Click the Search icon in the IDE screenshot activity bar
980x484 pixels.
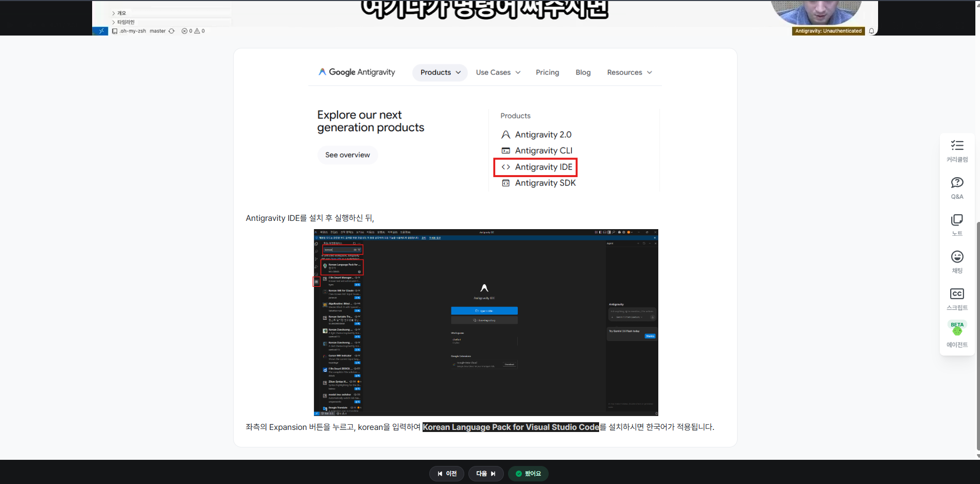tap(317, 251)
